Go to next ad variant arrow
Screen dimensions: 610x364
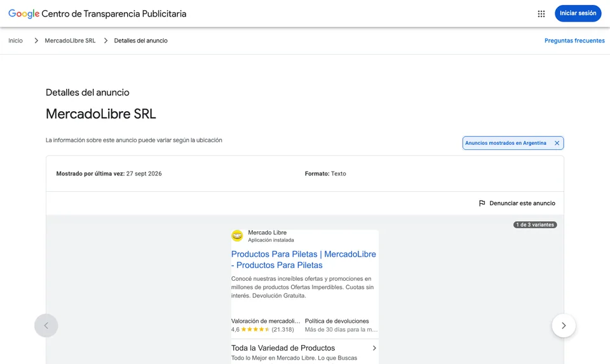coord(564,325)
